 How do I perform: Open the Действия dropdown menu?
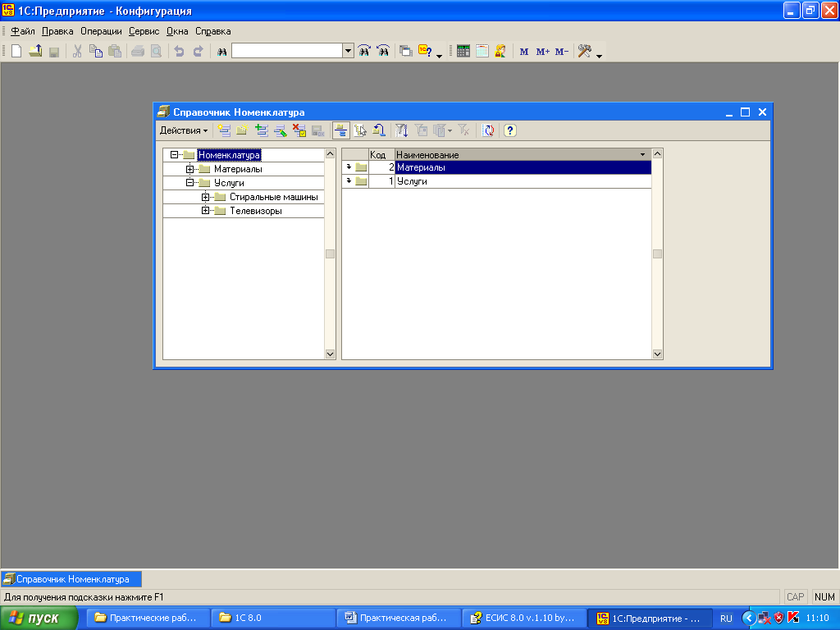184,130
